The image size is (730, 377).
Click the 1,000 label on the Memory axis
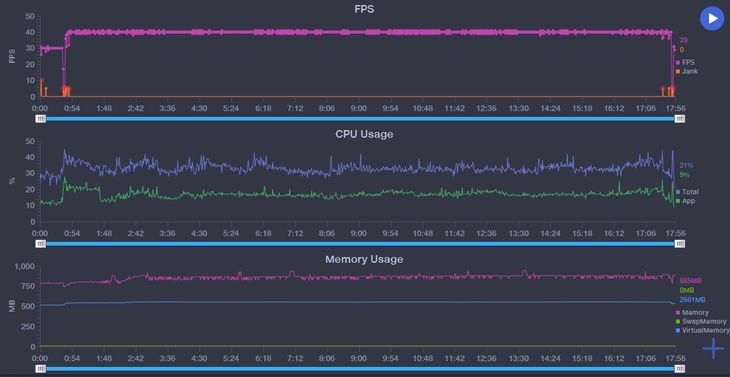(x=25, y=267)
